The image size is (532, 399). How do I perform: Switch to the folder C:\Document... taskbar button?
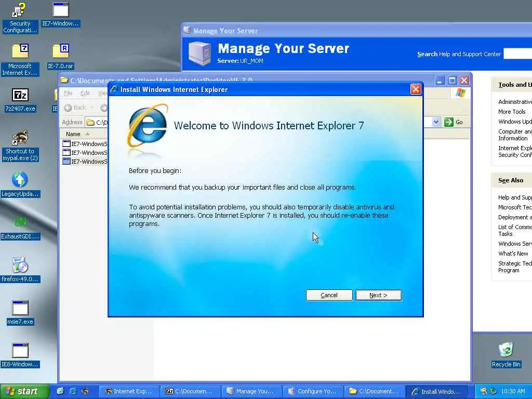(x=374, y=391)
